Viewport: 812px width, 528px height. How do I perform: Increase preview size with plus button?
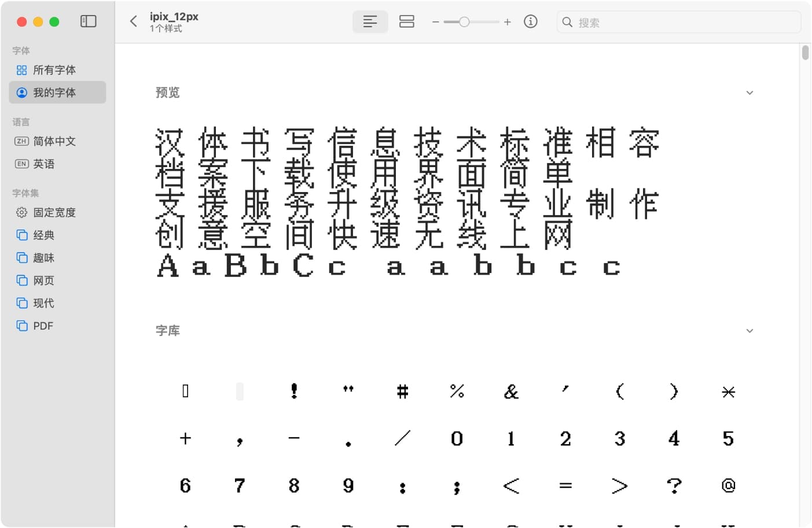[508, 22]
